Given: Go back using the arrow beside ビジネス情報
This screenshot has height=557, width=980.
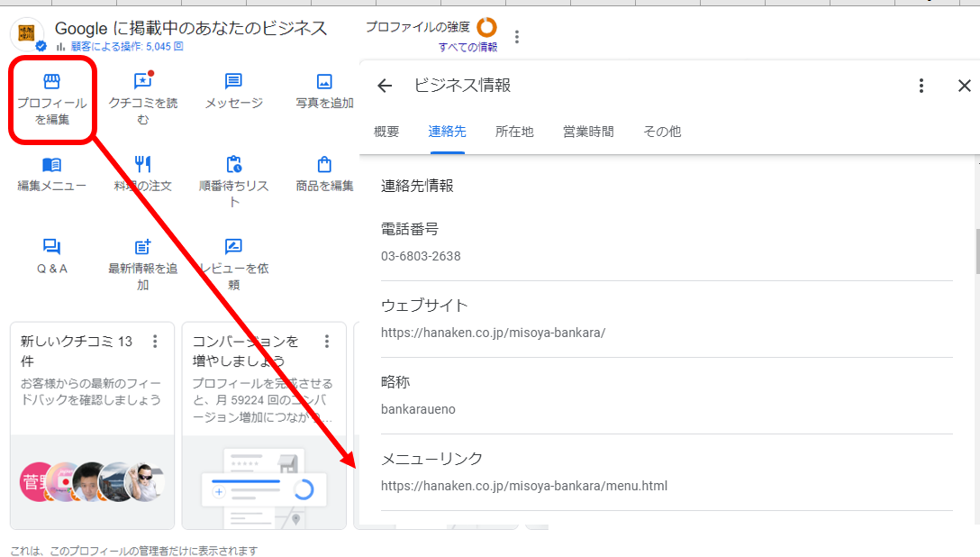Looking at the screenshot, I should [x=385, y=86].
